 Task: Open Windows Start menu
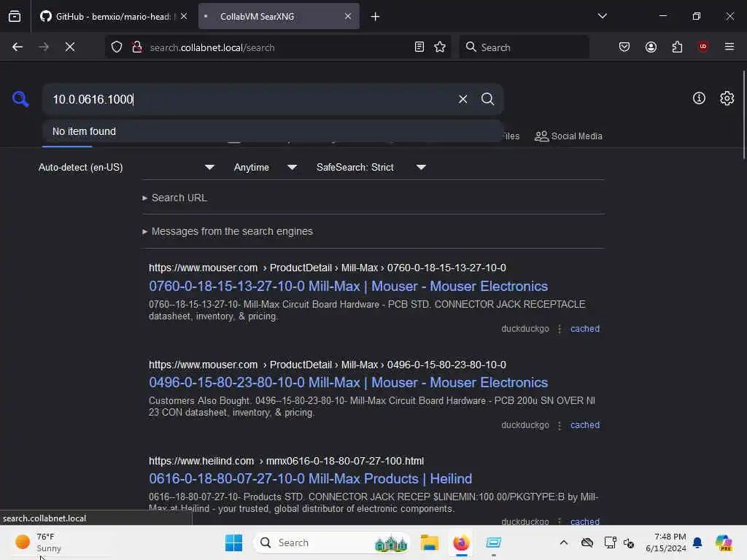pos(233,542)
